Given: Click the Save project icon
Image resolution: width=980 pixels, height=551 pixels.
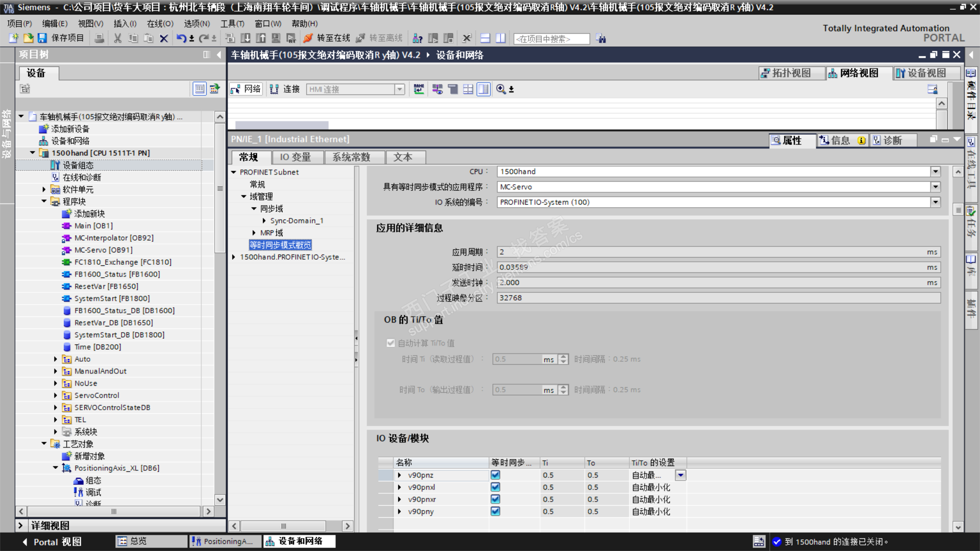Looking at the screenshot, I should pyautogui.click(x=42, y=38).
